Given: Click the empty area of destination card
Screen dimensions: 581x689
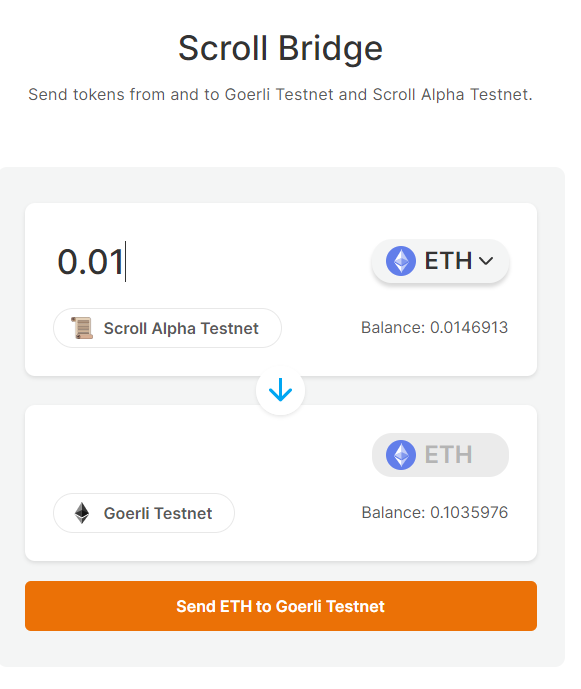Looking at the screenshot, I should point(198,457).
